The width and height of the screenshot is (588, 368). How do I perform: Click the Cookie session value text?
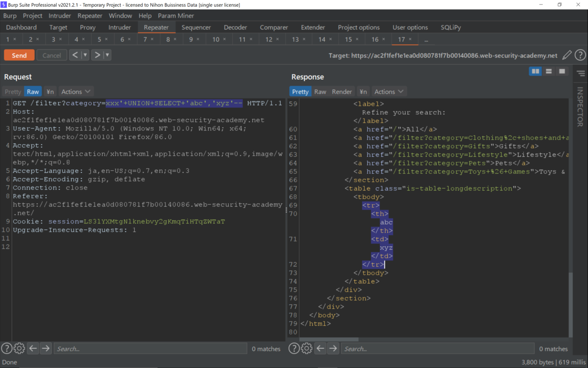point(154,222)
